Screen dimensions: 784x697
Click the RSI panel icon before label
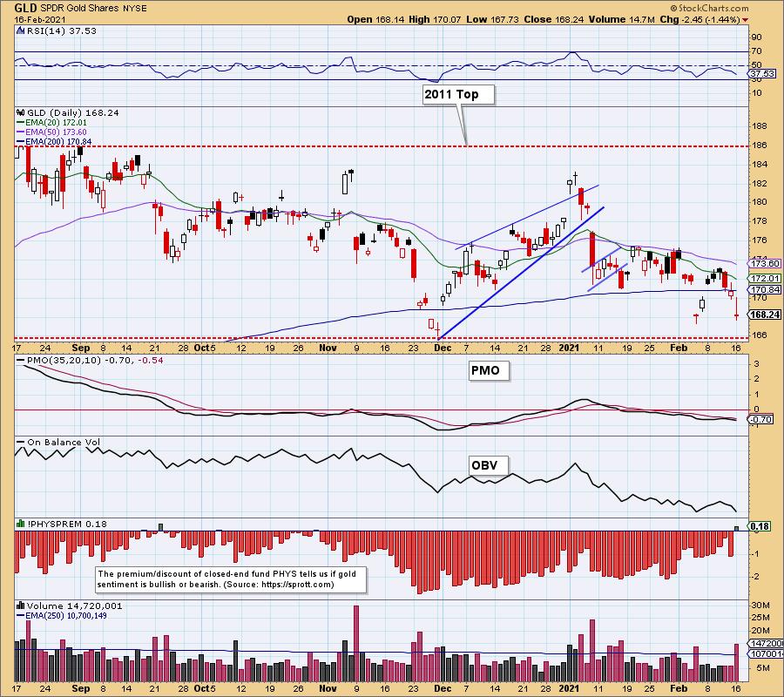coord(21,30)
